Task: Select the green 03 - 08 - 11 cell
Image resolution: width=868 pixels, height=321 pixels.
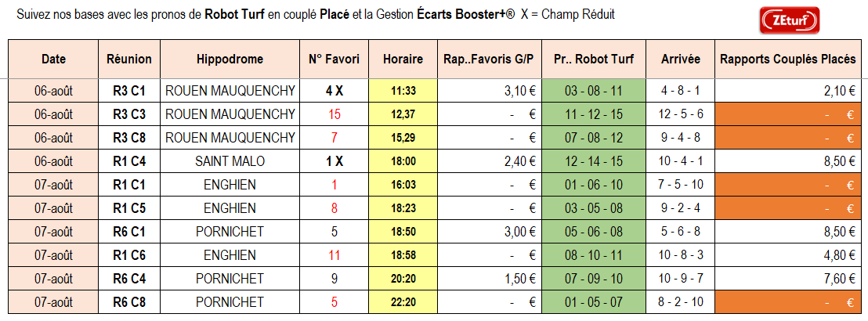Action: coord(594,91)
